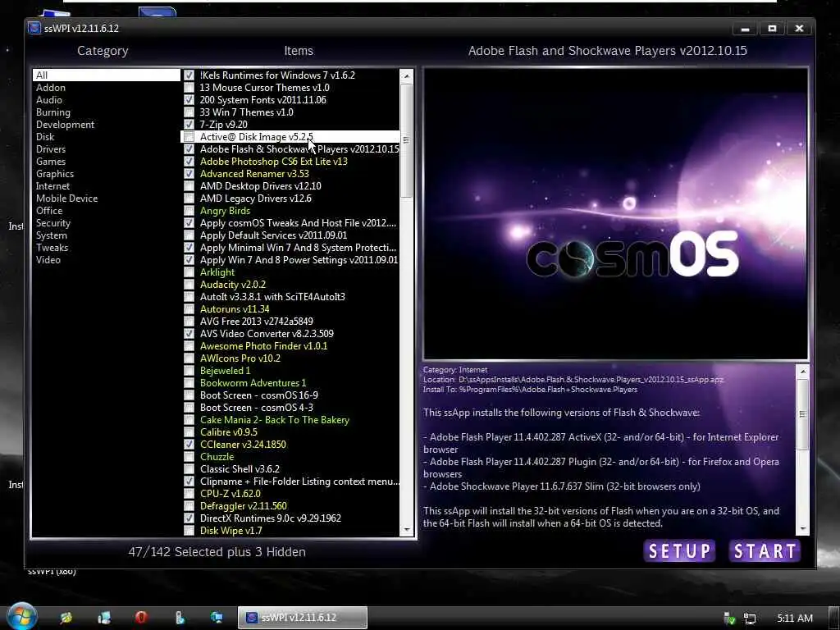The height and width of the screenshot is (630, 840).
Task: Click the ssWPI taskbar button
Action: coord(303,618)
